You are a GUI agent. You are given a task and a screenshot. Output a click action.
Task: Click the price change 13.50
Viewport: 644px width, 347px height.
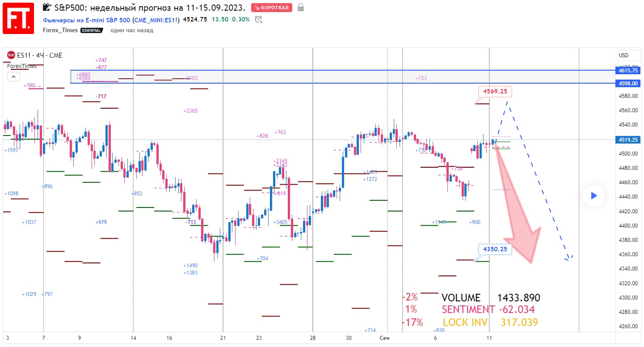pyautogui.click(x=220, y=20)
